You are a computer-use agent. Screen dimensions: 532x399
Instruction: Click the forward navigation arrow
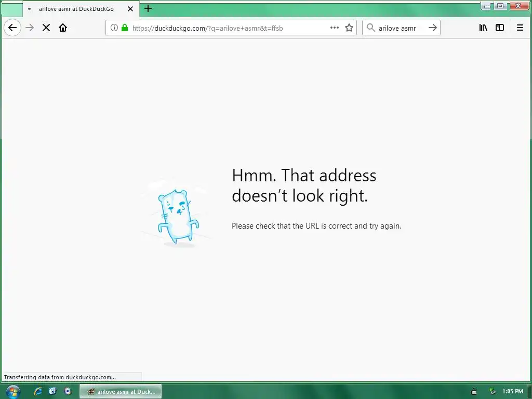pyautogui.click(x=30, y=28)
